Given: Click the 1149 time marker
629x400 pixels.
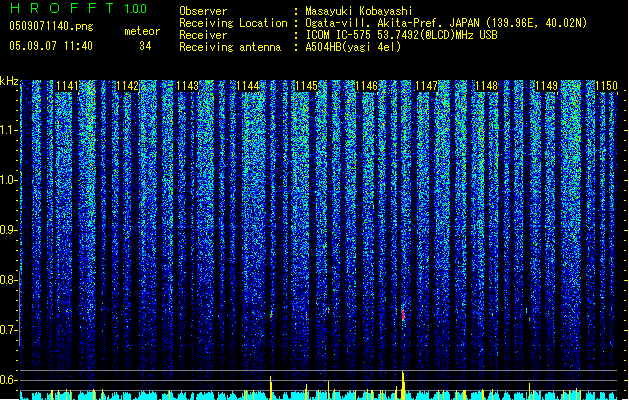Looking at the screenshot, I should click(x=546, y=86).
